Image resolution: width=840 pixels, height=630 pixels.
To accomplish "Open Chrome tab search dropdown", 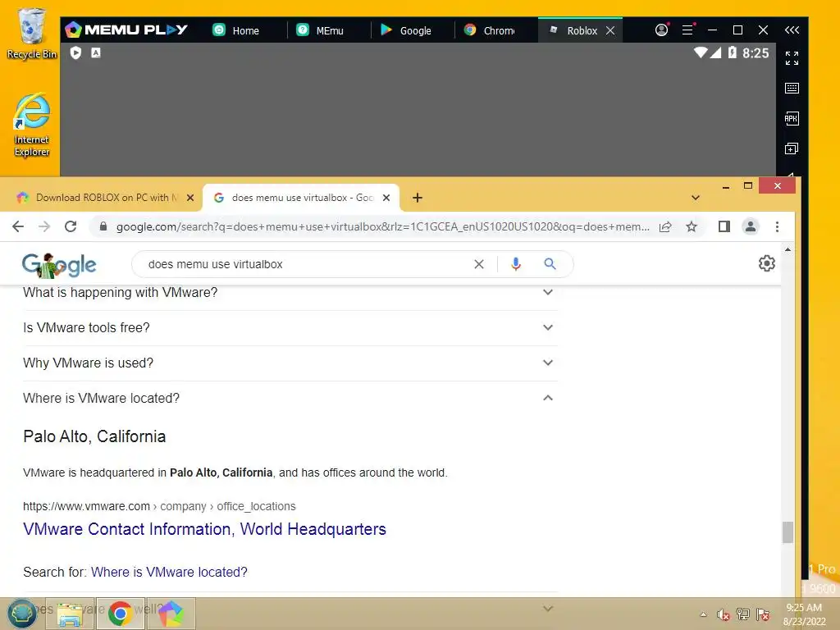I will tap(696, 198).
